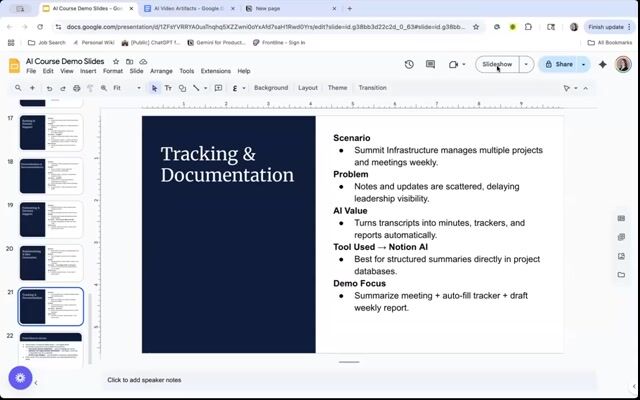Open the Edit menu
Screen dimensions: 640x400
point(48,71)
